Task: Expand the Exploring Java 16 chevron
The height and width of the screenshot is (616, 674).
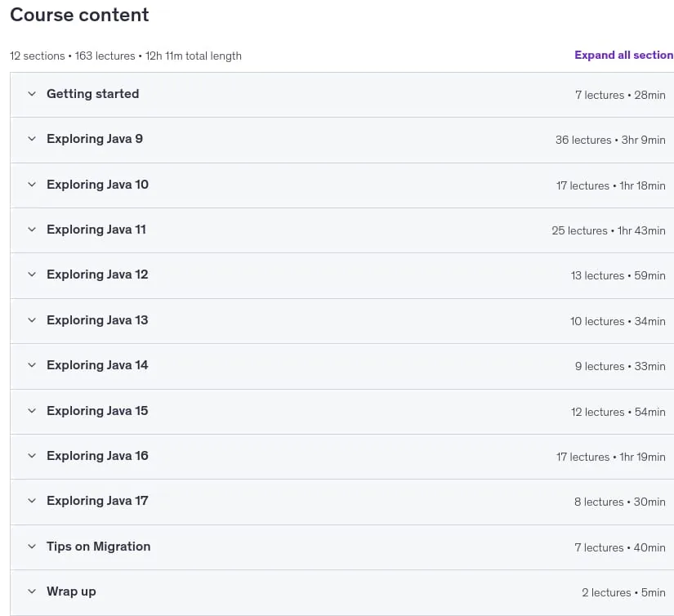Action: pos(32,456)
